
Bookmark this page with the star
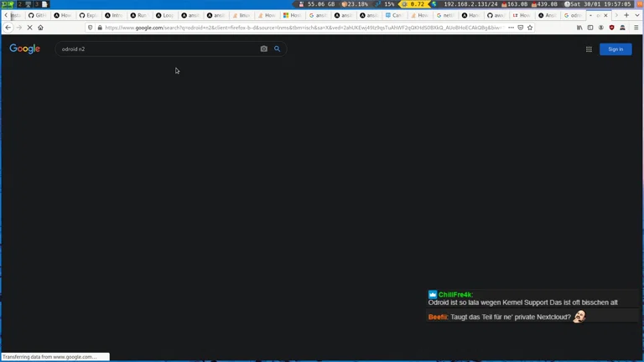pyautogui.click(x=530, y=28)
